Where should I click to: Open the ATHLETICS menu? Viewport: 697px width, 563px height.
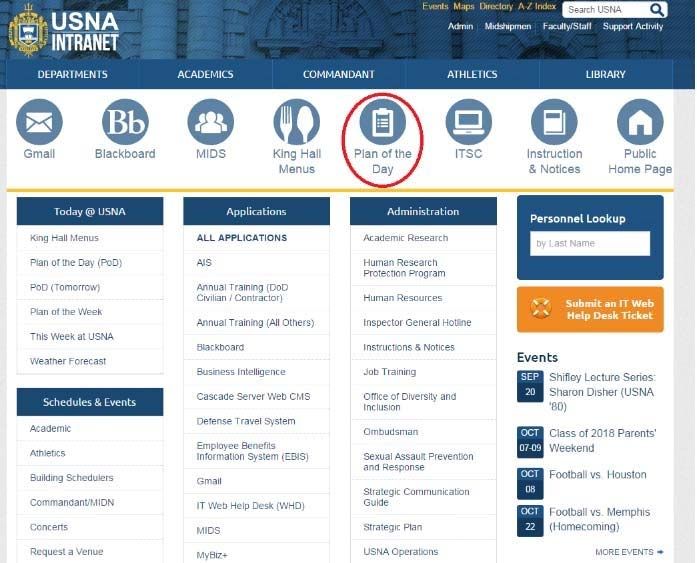pos(472,74)
